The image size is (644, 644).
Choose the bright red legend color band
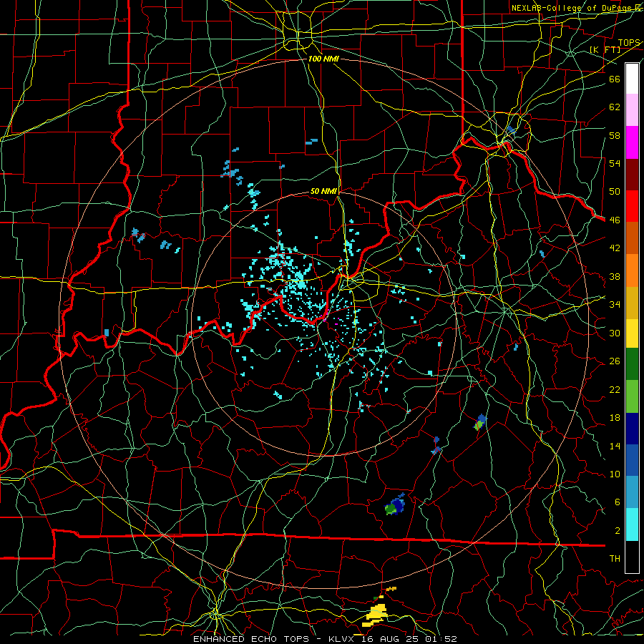coord(632,206)
